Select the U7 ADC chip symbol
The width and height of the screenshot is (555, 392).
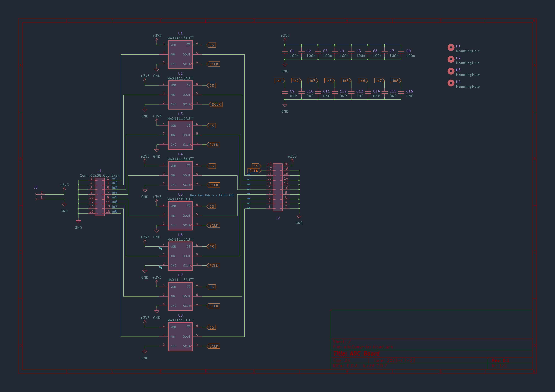[180, 296]
